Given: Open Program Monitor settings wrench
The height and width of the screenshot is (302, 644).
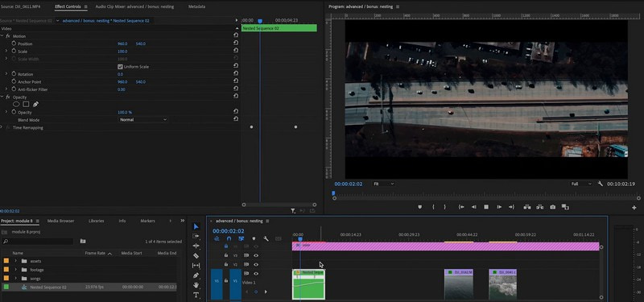Looking at the screenshot, I should point(600,184).
